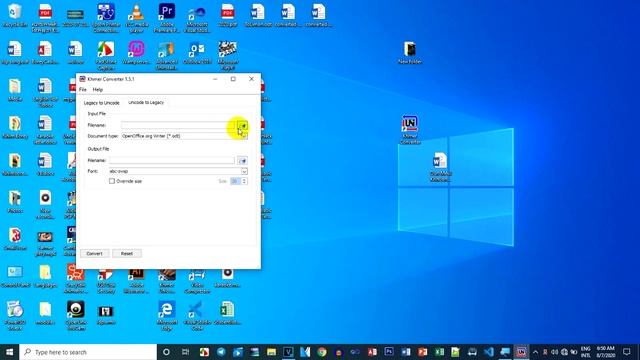The width and height of the screenshot is (640, 360).
Task: Open Cortana circle on taskbar
Action: (x=167, y=352)
